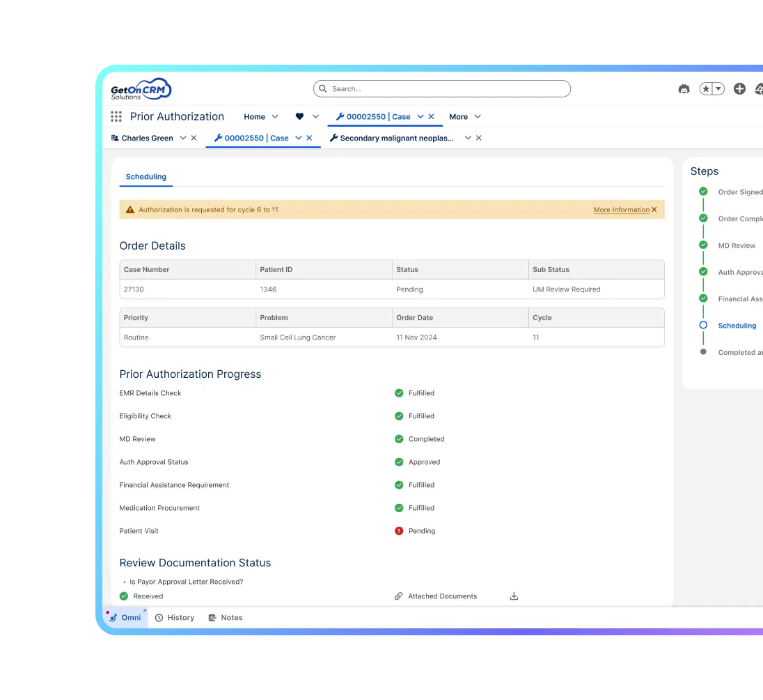This screenshot has width=763, height=700.
Task: Switch to Secondary malignant neoplasm subtab
Action: [396, 138]
